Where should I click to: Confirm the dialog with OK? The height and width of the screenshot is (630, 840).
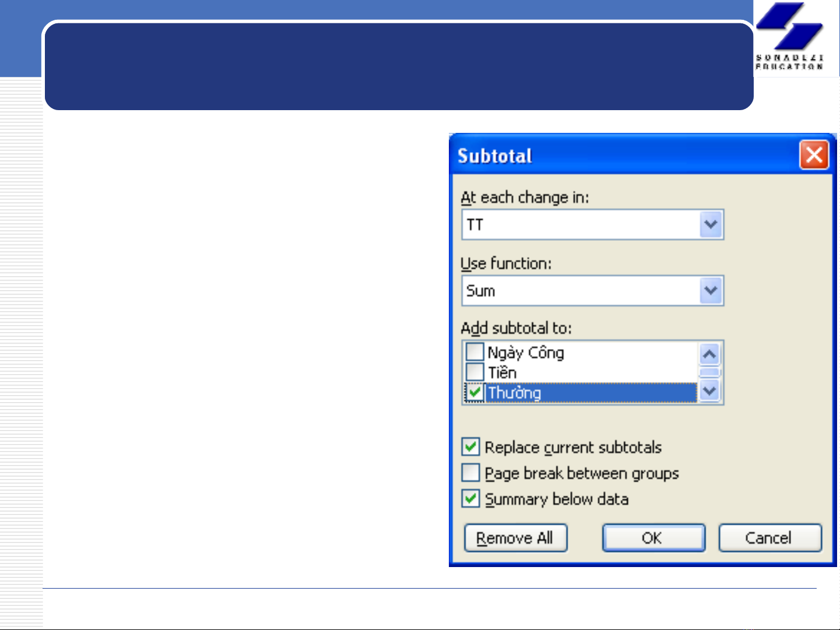tap(653, 538)
